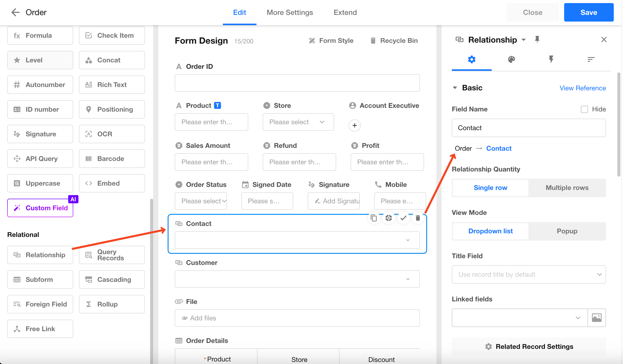Open the lightning bolt events tab

[x=551, y=60]
